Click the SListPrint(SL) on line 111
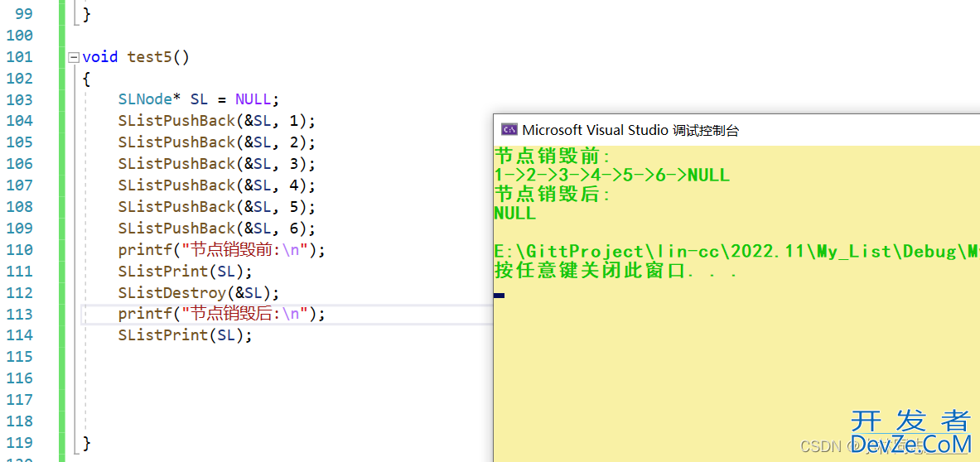Viewport: 980px width, 462px height. tap(185, 272)
